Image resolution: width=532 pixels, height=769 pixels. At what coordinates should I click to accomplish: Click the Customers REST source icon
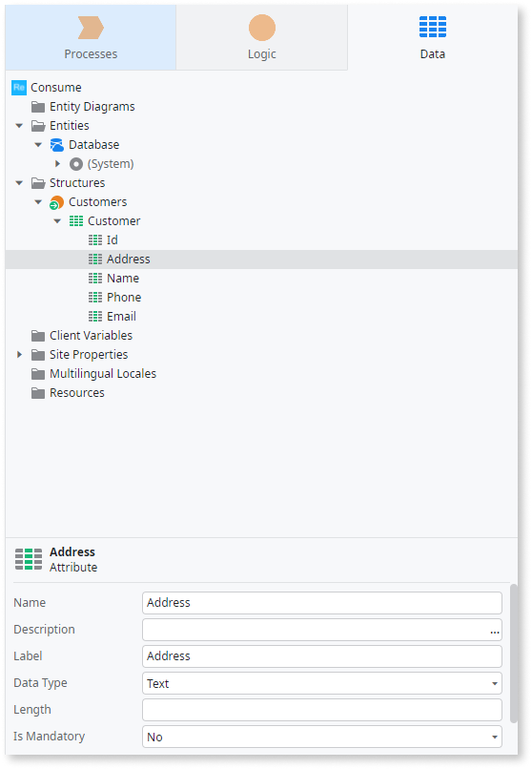click(x=57, y=202)
